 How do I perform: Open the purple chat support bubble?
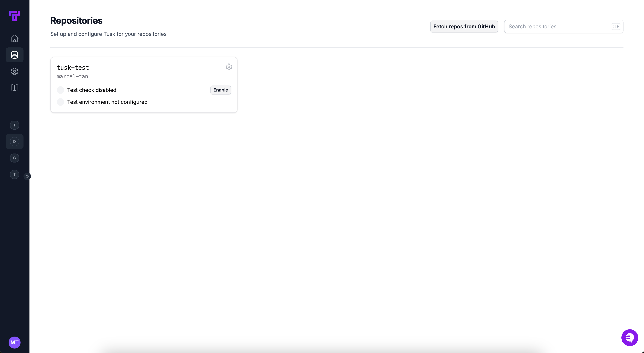[x=629, y=337]
